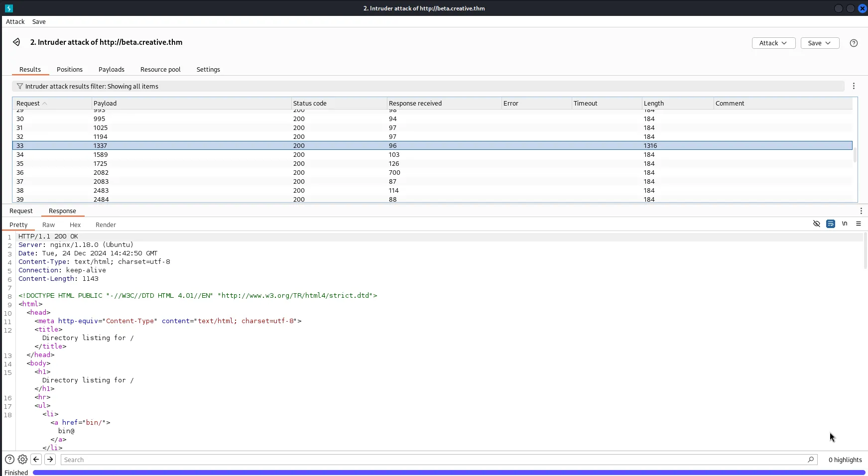Open results filter options three-dot menu
The height and width of the screenshot is (476, 868).
click(x=854, y=86)
